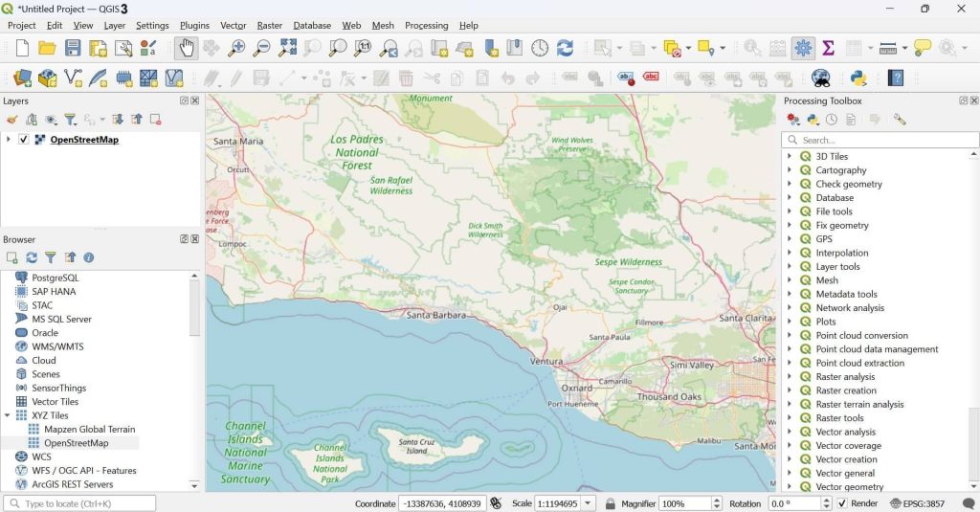Open the Temporal Controller clock icon
980x512 pixels.
click(540, 48)
